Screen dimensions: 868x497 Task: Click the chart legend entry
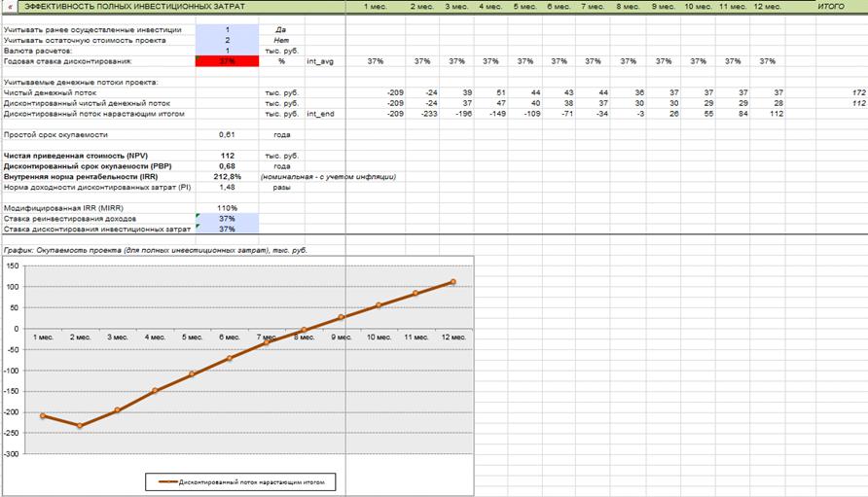[242, 480]
